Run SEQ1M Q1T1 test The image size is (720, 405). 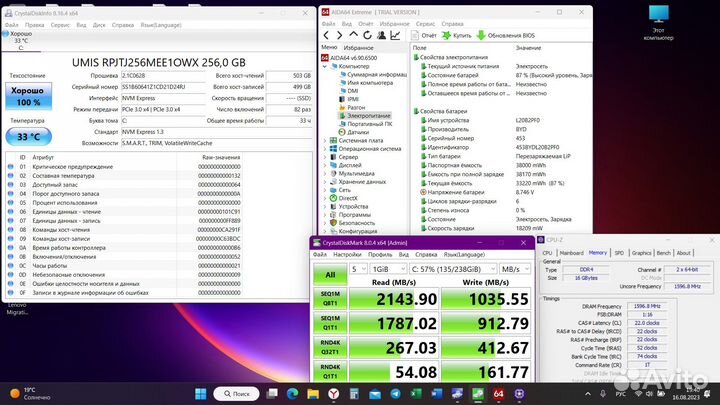[330, 323]
